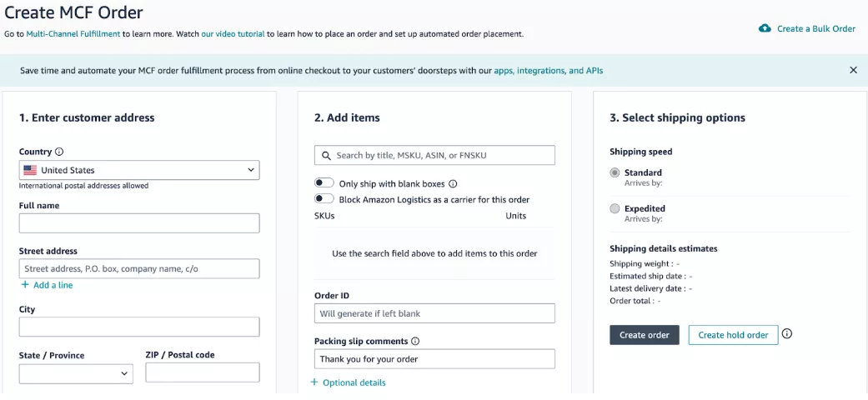Select Standard shipping speed
Viewport: 868px width, 400px height.
coord(615,172)
